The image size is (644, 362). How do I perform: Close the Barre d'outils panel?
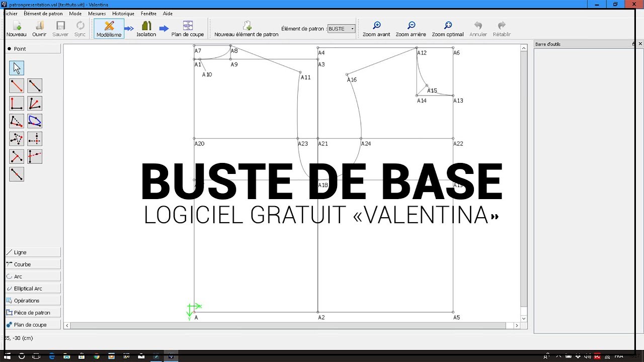640,44
